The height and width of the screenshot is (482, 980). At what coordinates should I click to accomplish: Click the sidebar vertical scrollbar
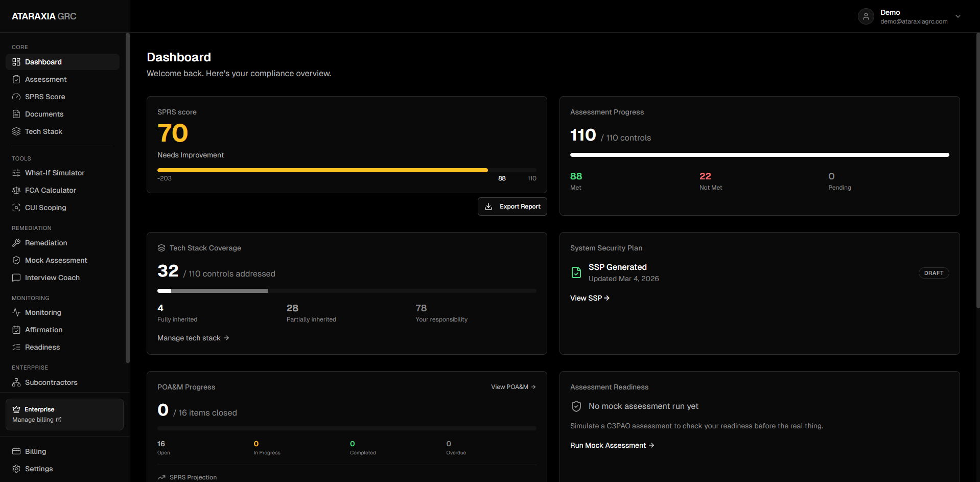click(127, 198)
